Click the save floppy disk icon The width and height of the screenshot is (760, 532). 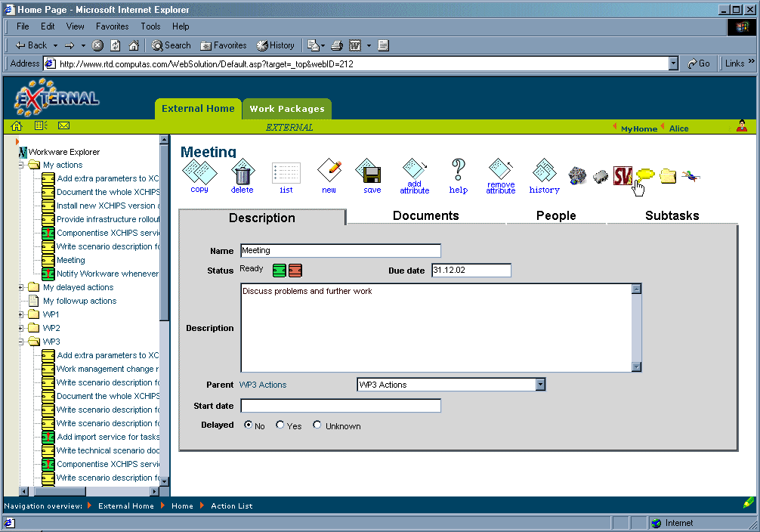(372, 173)
